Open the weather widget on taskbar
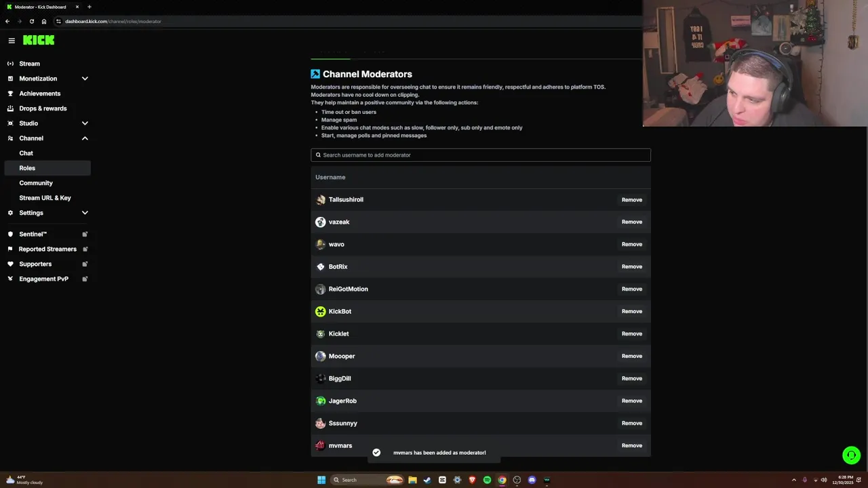Image resolution: width=868 pixels, height=488 pixels. [x=24, y=480]
